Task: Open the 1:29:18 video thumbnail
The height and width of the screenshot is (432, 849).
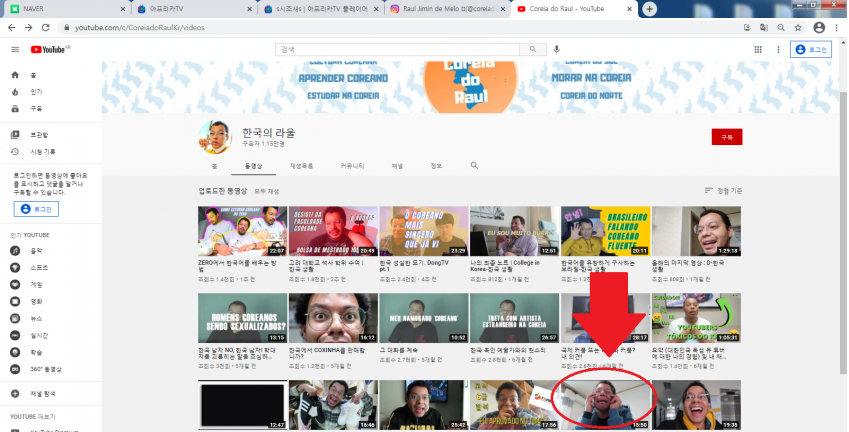Action: coord(696,231)
